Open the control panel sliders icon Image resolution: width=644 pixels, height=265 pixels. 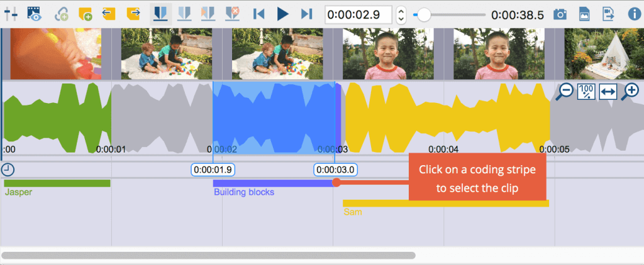[11, 14]
